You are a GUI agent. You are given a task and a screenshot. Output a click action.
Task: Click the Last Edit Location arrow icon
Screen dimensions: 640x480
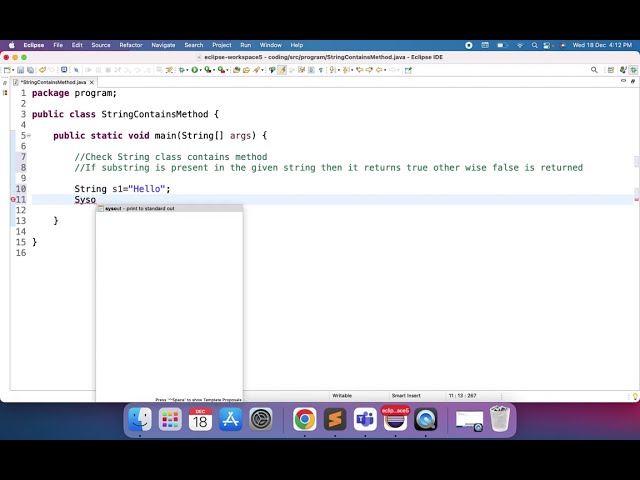coord(359,70)
